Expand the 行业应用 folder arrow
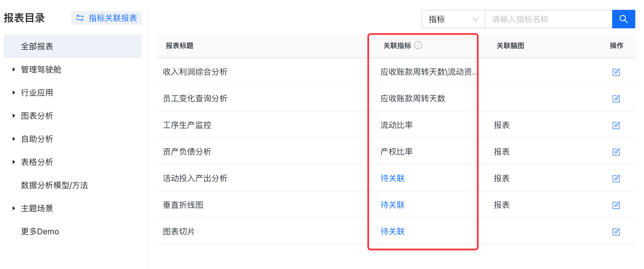Viewport: 644px width, 269px height. click(14, 93)
